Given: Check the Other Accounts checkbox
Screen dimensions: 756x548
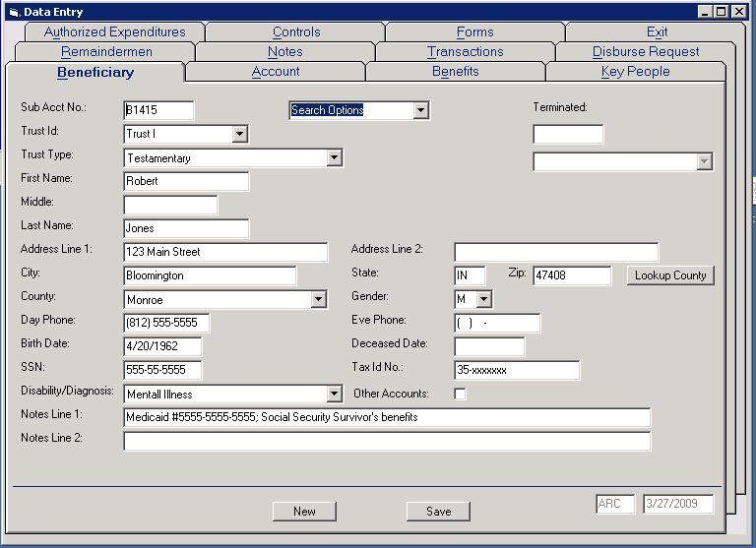Looking at the screenshot, I should click(x=460, y=395).
